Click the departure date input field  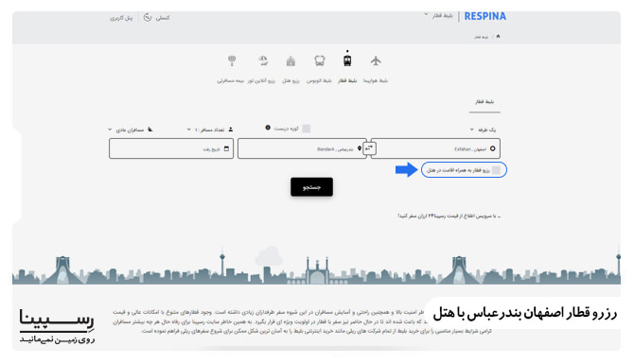[x=171, y=148]
